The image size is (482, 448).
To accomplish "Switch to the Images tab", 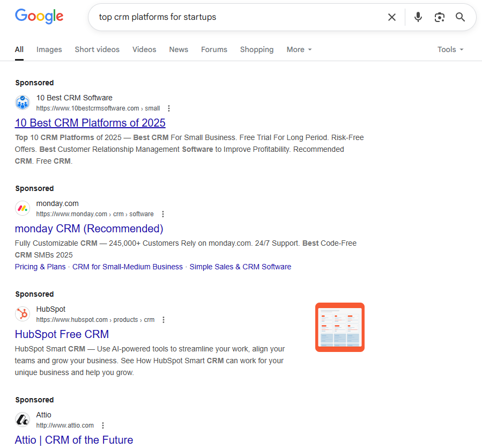I will [49, 49].
